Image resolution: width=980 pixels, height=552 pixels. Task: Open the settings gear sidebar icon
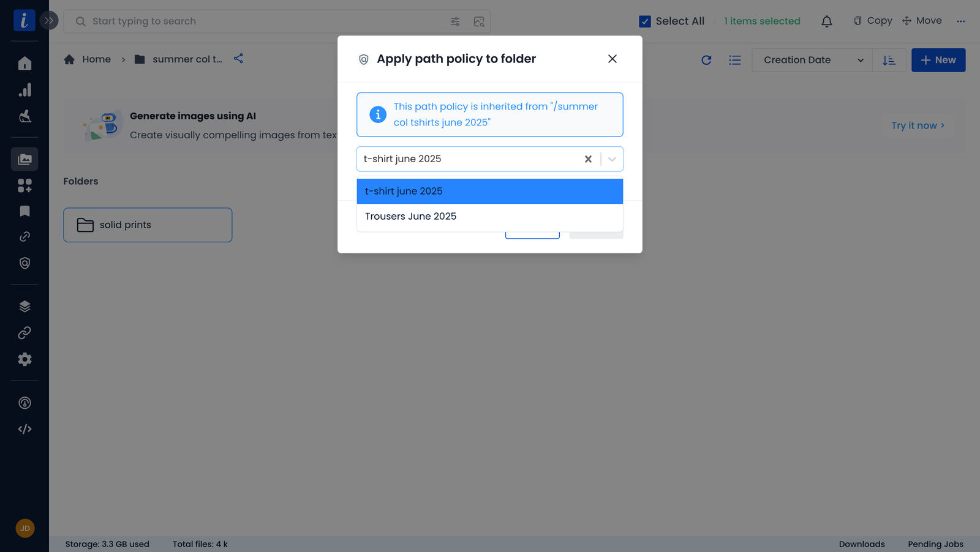[24, 359]
